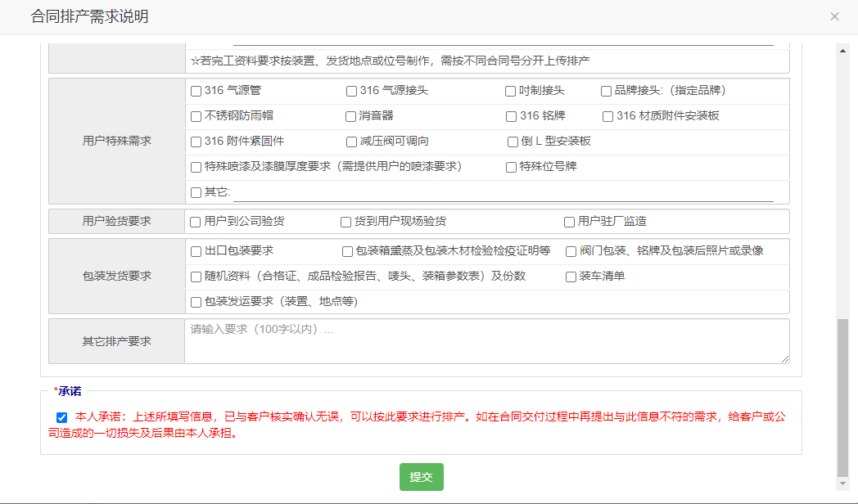Tick the 出口包装要求 checkbox

point(196,251)
